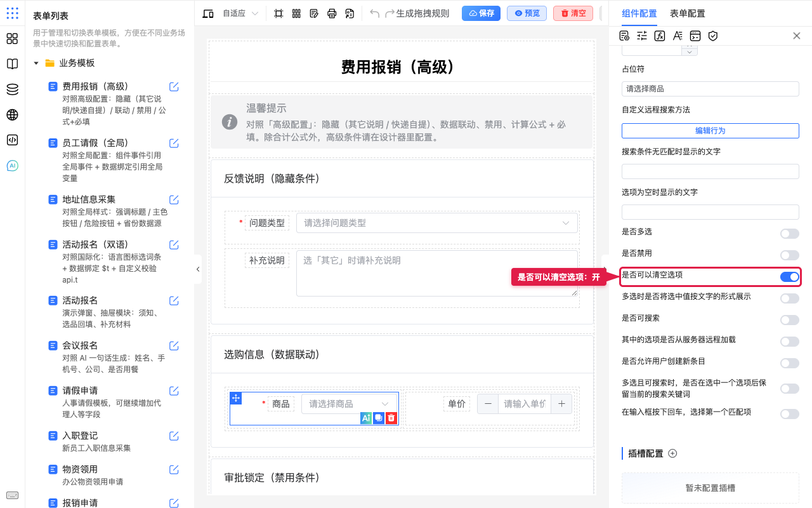Open the 请选择商品 dropdown in the form

[349, 404]
